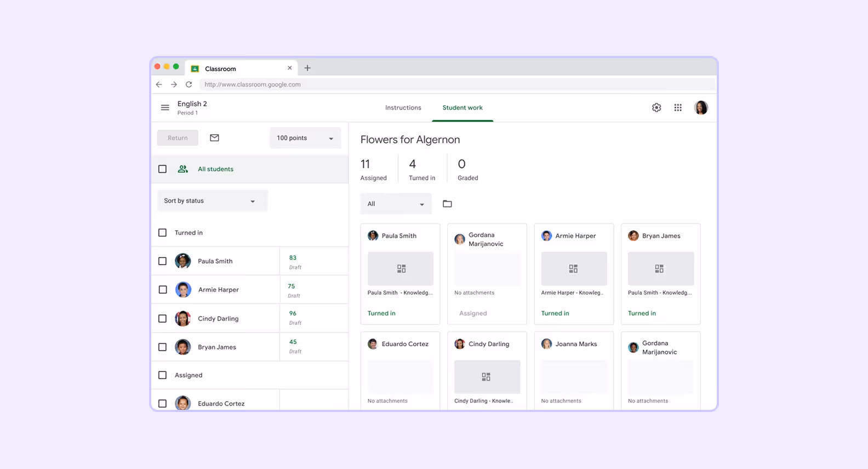This screenshot has width=868, height=469.
Task: Click the English 2 class title
Action: pyautogui.click(x=192, y=104)
